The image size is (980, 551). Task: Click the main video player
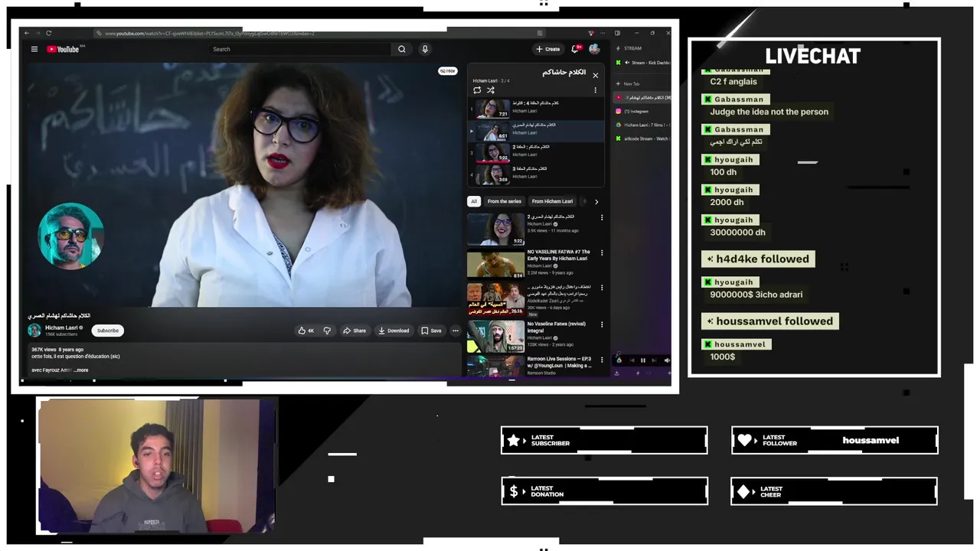(243, 184)
